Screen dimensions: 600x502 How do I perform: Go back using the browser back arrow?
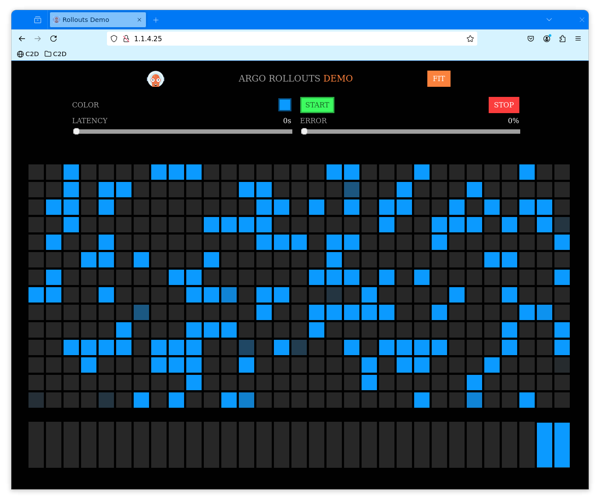click(x=22, y=38)
